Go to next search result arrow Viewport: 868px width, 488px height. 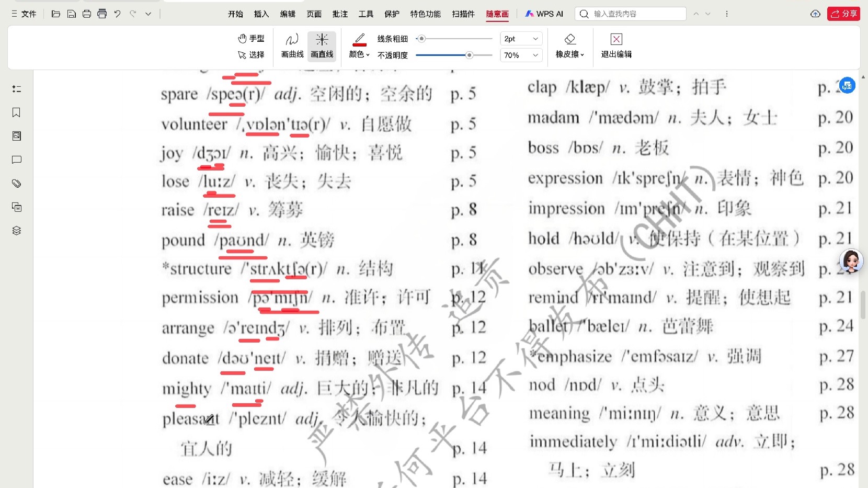[x=708, y=14]
